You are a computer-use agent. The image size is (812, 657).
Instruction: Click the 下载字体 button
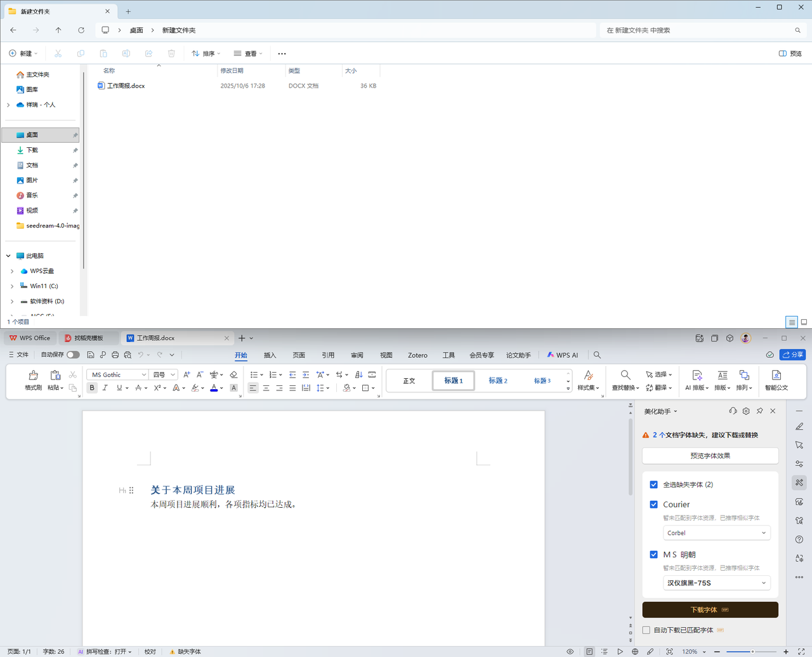(710, 609)
